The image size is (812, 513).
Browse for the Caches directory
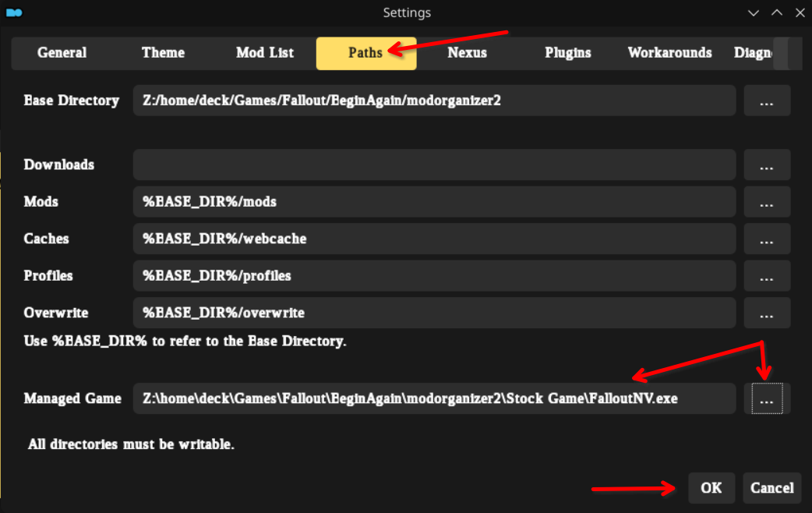766,239
